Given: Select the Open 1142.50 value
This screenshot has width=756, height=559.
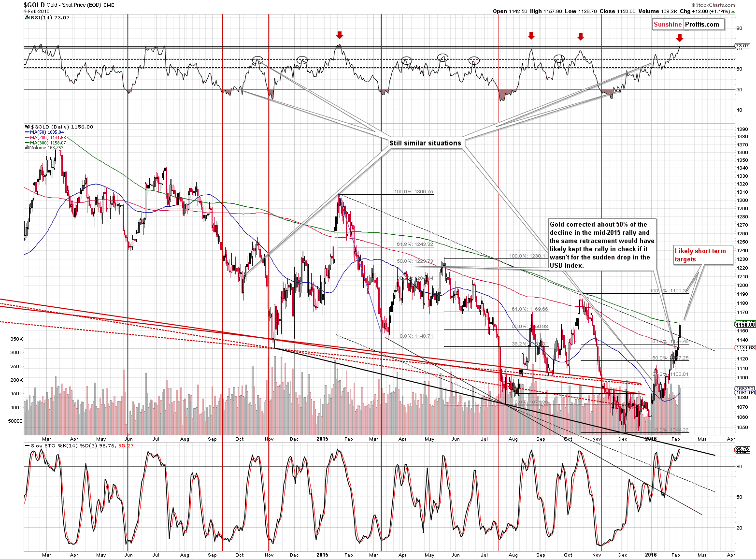Looking at the screenshot, I should (x=510, y=11).
